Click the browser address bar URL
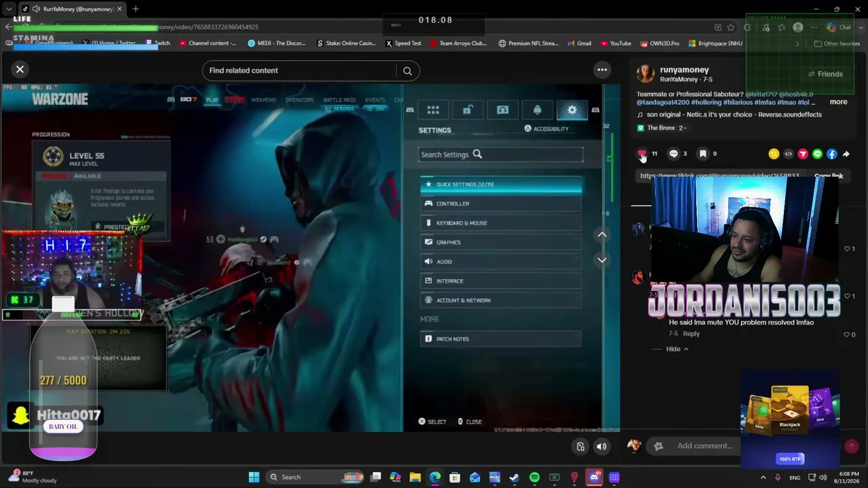This screenshot has height=488, width=868. [208, 27]
